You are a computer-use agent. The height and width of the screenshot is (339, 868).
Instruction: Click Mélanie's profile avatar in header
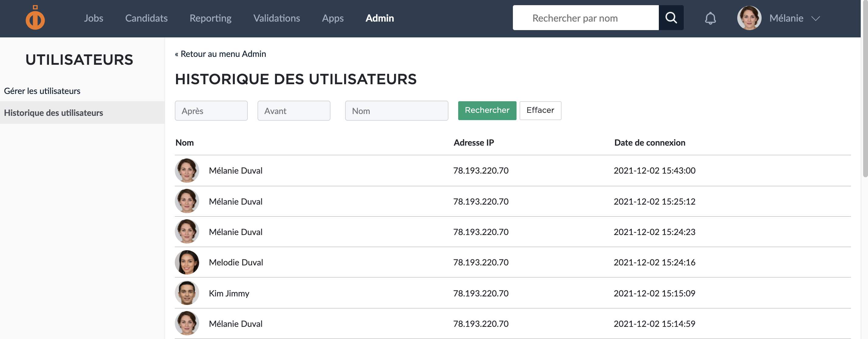[749, 18]
